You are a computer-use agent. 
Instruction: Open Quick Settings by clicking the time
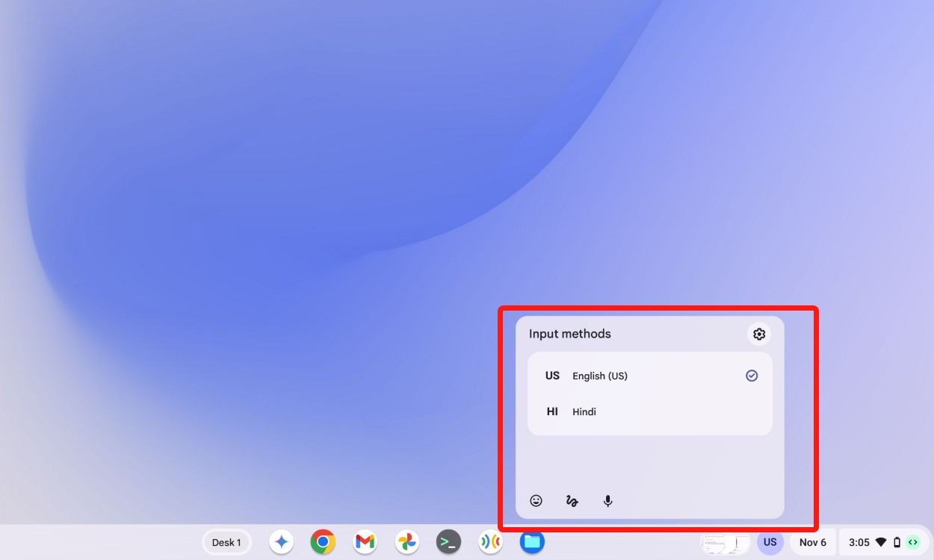(859, 542)
